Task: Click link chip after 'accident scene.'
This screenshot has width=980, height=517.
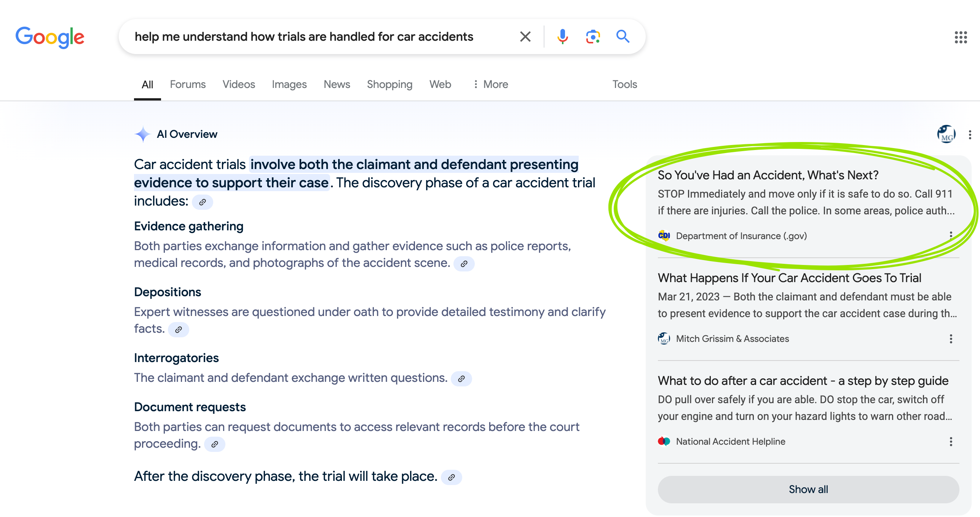Action: [464, 263]
